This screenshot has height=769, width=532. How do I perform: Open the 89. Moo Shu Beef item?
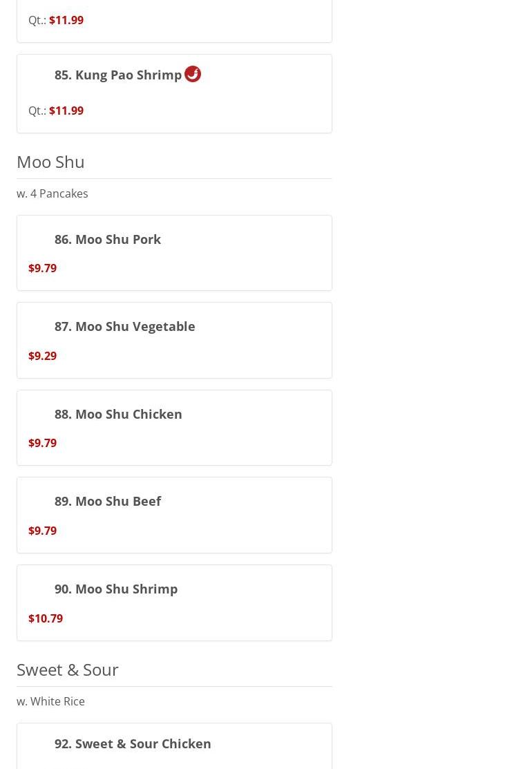(x=108, y=501)
